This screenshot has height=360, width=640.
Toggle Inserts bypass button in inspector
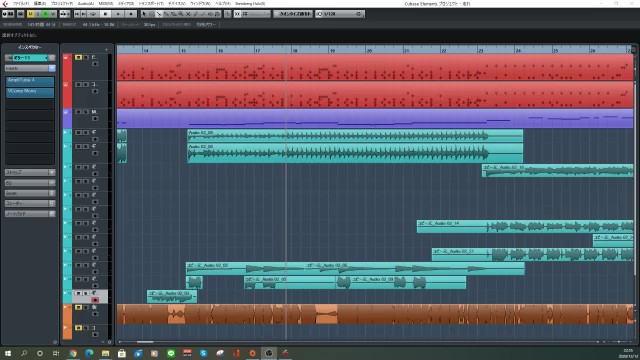click(x=52, y=69)
